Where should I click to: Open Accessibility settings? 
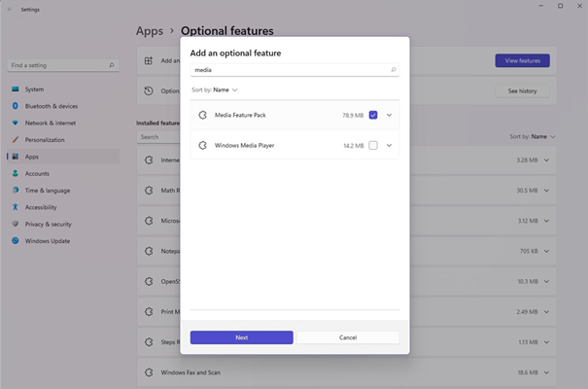[x=63, y=207]
